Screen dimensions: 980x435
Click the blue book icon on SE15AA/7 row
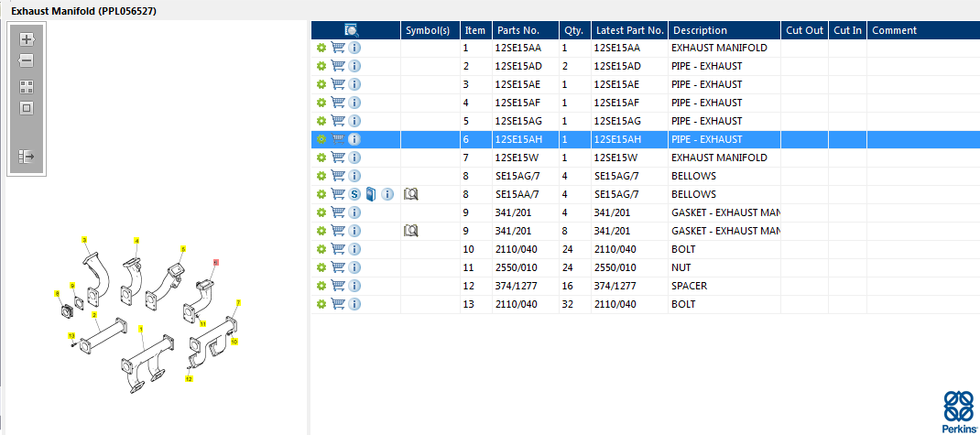tap(371, 194)
